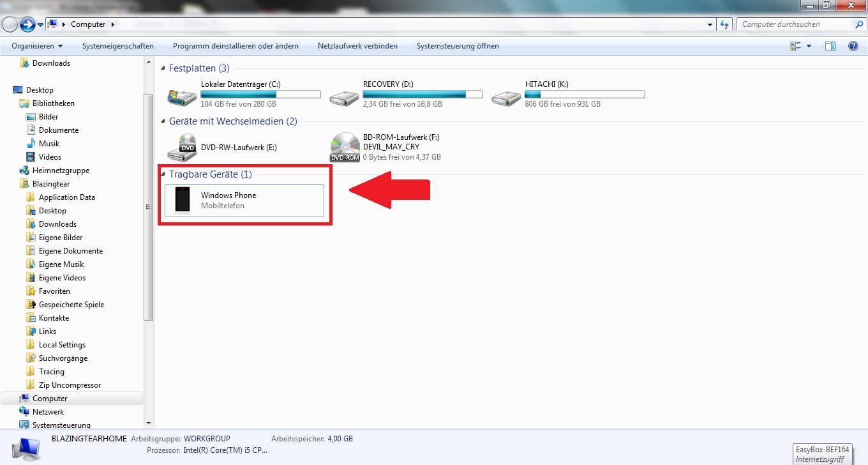The height and width of the screenshot is (465, 868).
Task: Collapse the Geräte mit Wechselmedien group
Action: (163, 121)
